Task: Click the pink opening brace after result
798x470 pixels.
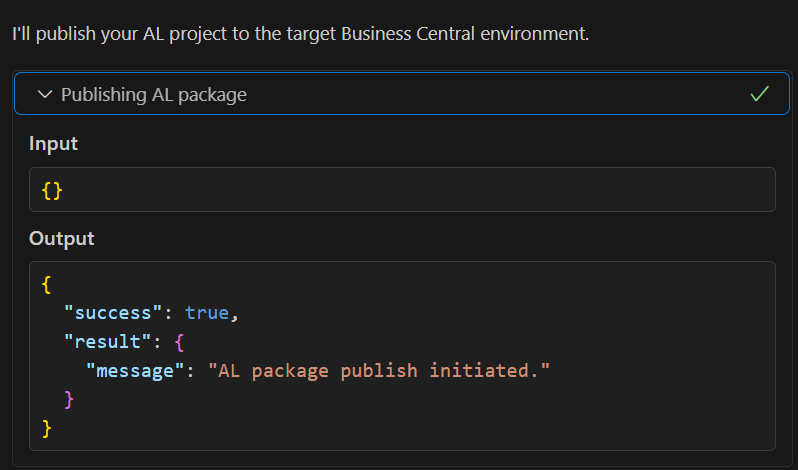Action: click(179, 342)
